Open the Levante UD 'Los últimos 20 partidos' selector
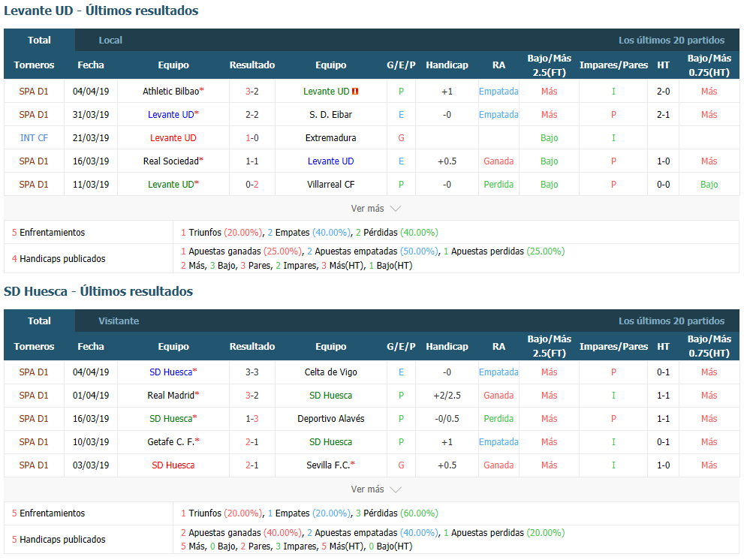This screenshot has width=744, height=560. tap(671, 41)
